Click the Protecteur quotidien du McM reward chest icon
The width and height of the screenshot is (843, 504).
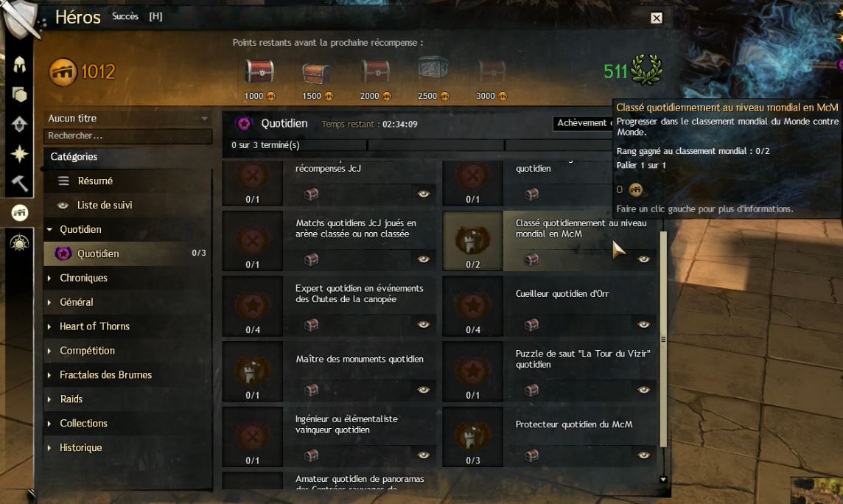pyautogui.click(x=531, y=455)
